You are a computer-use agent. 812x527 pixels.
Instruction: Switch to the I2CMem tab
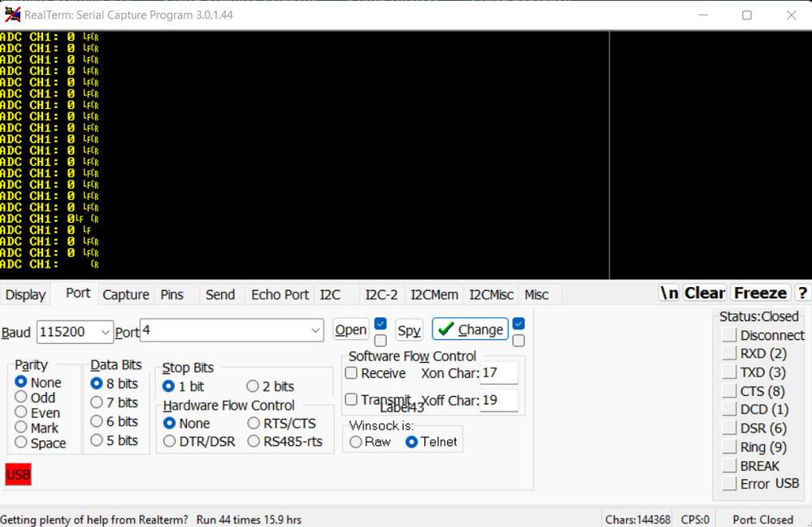[434, 295]
